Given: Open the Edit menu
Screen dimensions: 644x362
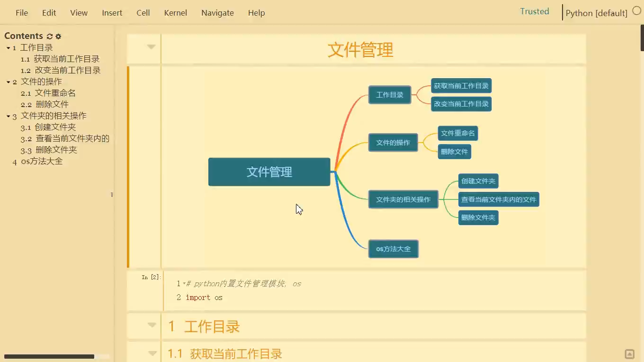Looking at the screenshot, I should 49,13.
